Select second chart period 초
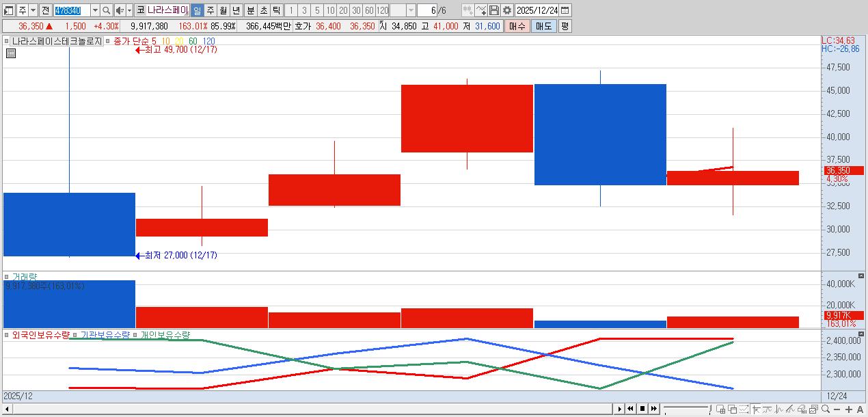The image size is (868, 417). point(262,10)
